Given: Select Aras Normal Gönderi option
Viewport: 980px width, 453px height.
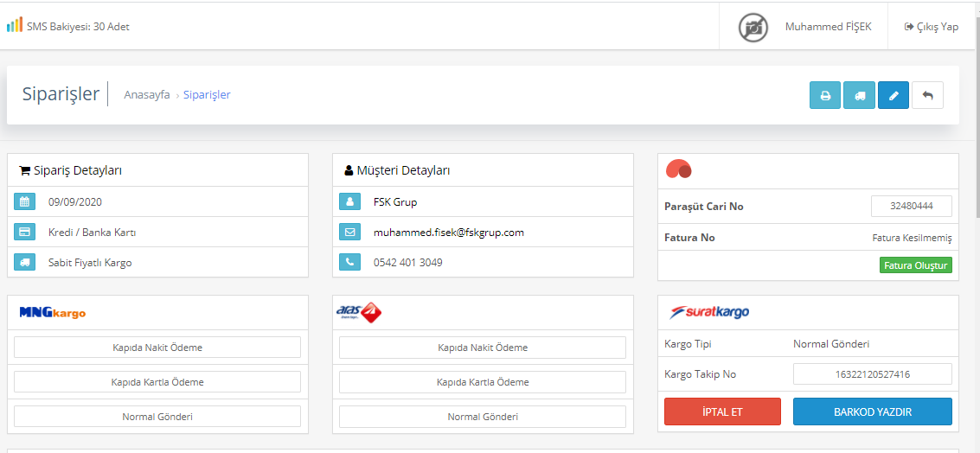Looking at the screenshot, I should pyautogui.click(x=483, y=416).
